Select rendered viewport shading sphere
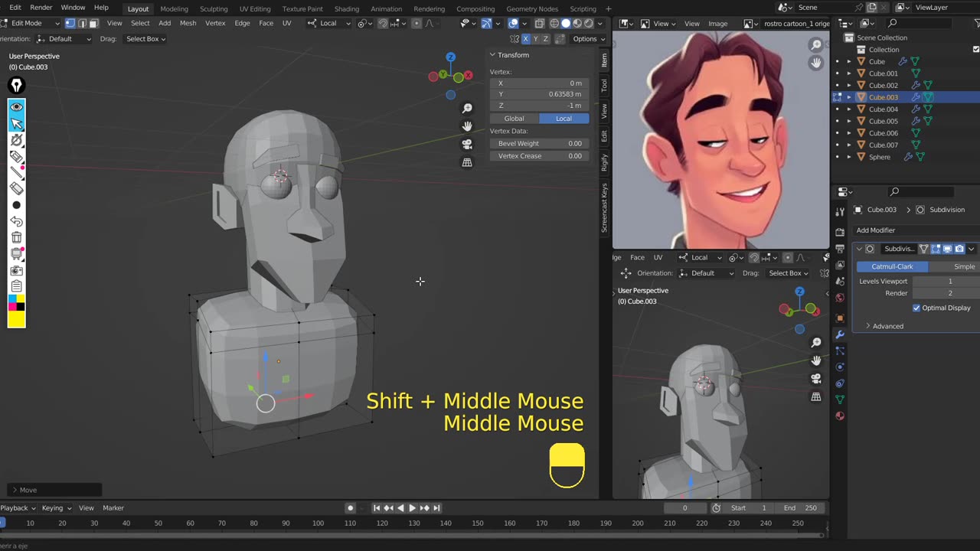The height and width of the screenshot is (551, 980). [x=589, y=23]
